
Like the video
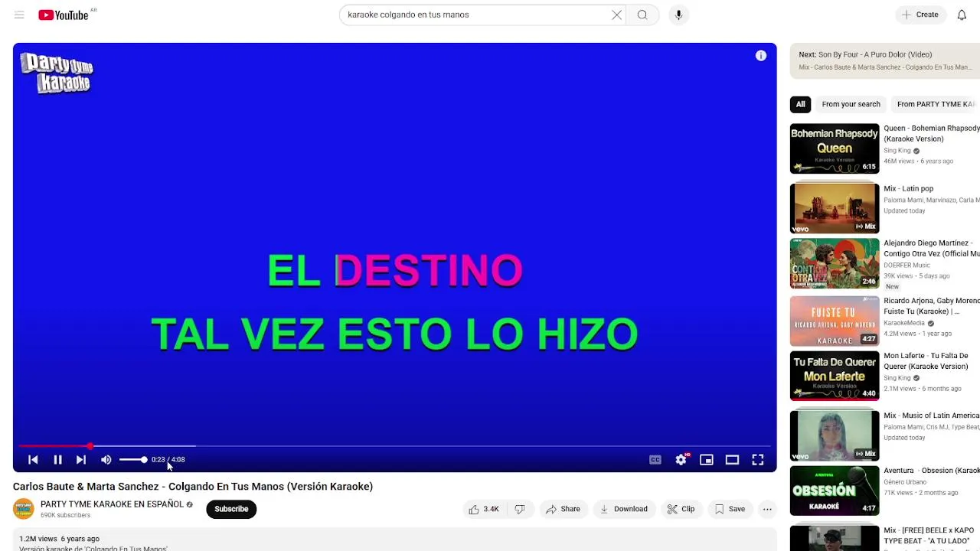pyautogui.click(x=484, y=509)
